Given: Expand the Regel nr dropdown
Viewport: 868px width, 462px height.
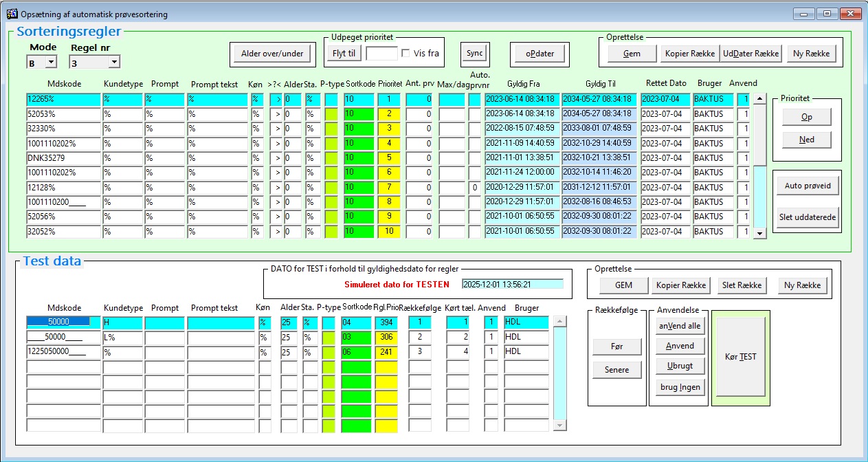Looking at the screenshot, I should (113, 63).
